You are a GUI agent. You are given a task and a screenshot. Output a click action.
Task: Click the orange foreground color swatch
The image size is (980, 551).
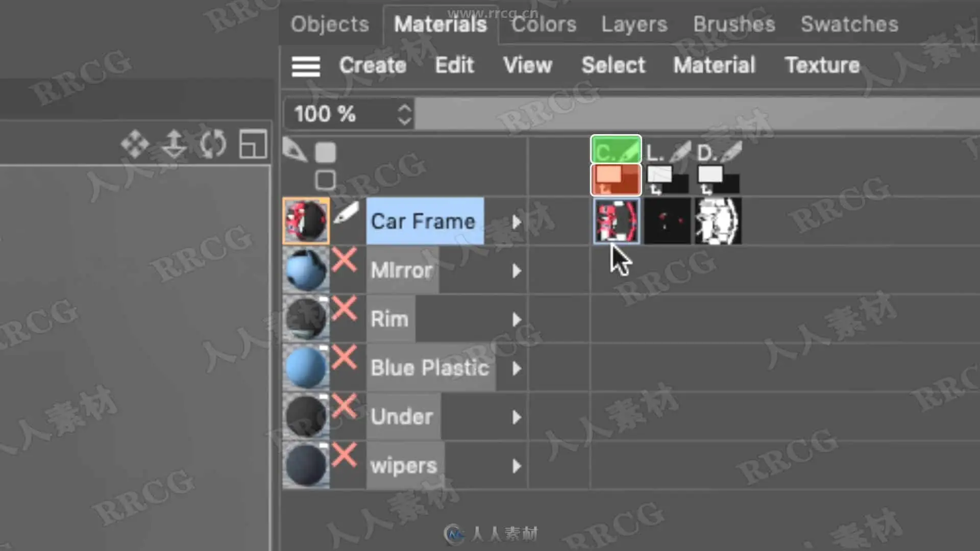[x=608, y=174]
